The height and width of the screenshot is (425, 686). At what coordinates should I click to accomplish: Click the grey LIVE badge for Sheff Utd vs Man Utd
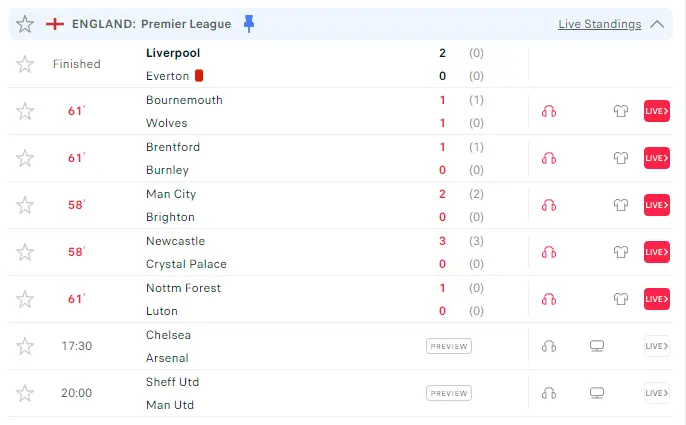tap(656, 393)
